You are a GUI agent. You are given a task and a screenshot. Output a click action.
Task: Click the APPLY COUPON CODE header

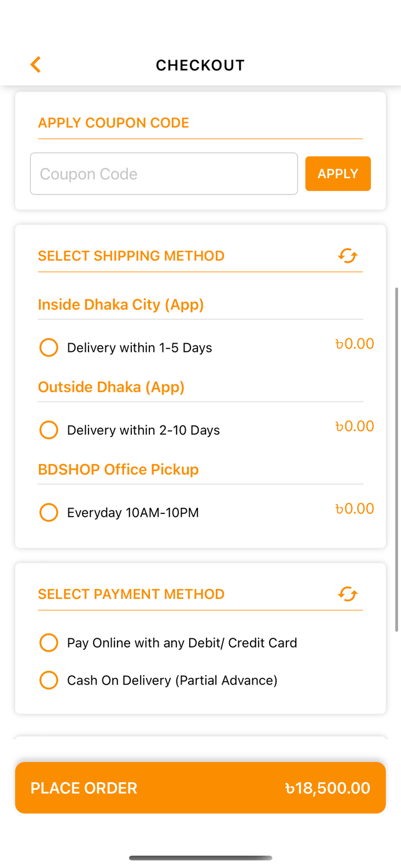[113, 123]
